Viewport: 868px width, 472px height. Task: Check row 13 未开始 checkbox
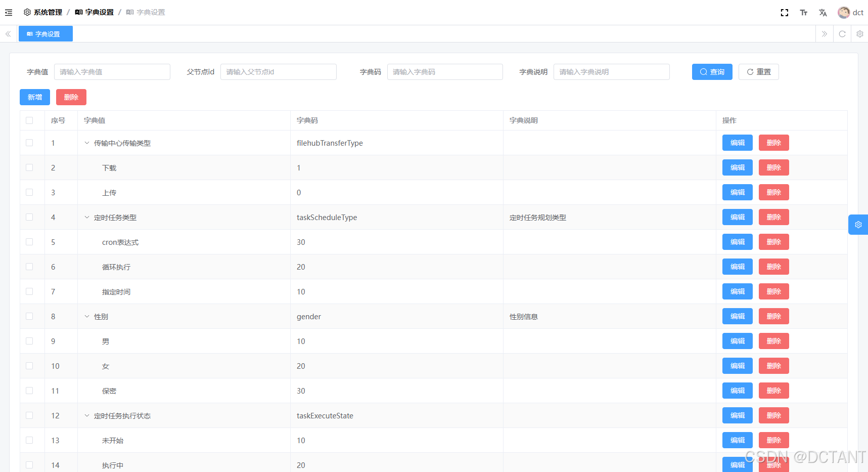[x=29, y=440]
